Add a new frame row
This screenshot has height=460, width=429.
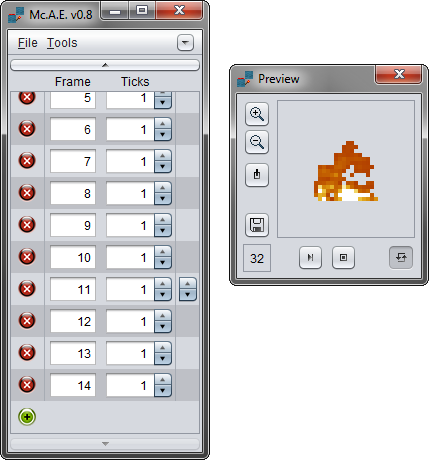(x=27, y=417)
